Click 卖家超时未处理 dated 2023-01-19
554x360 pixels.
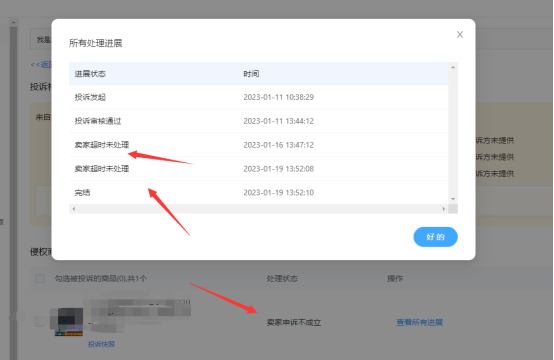(102, 169)
